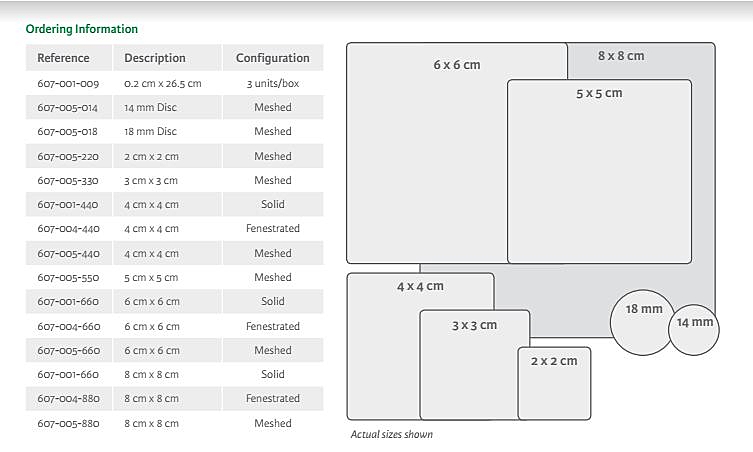Click reference number 607-001-009
This screenshot has height=452, width=753.
[x=68, y=83]
